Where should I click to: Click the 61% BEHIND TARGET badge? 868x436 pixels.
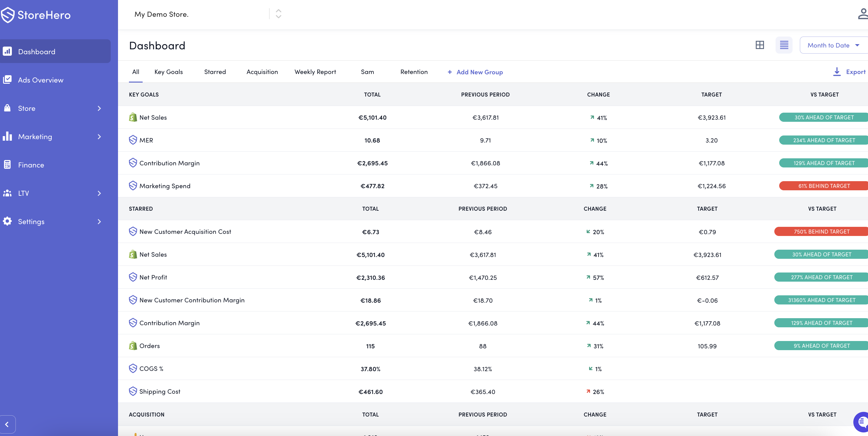[x=824, y=186]
